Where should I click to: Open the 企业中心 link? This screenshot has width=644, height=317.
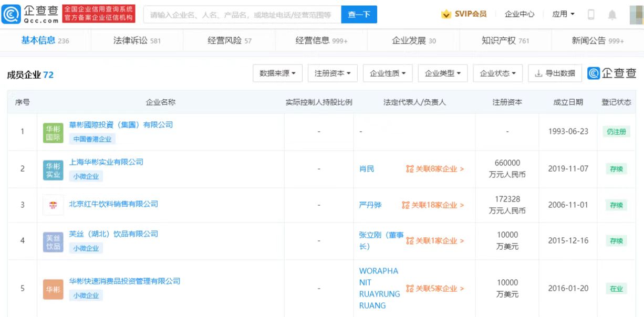pos(520,14)
